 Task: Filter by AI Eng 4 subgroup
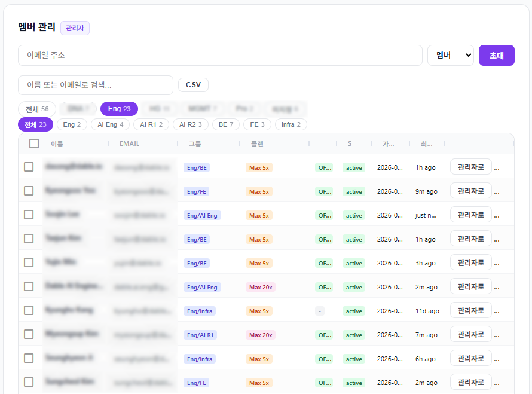[x=110, y=124]
